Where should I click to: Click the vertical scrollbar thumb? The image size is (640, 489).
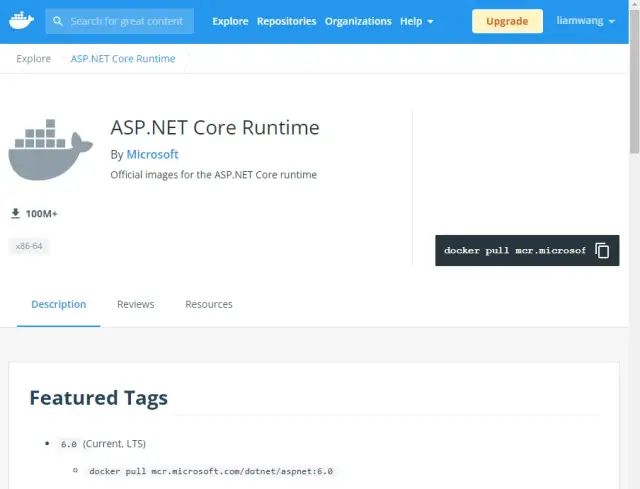(634, 82)
